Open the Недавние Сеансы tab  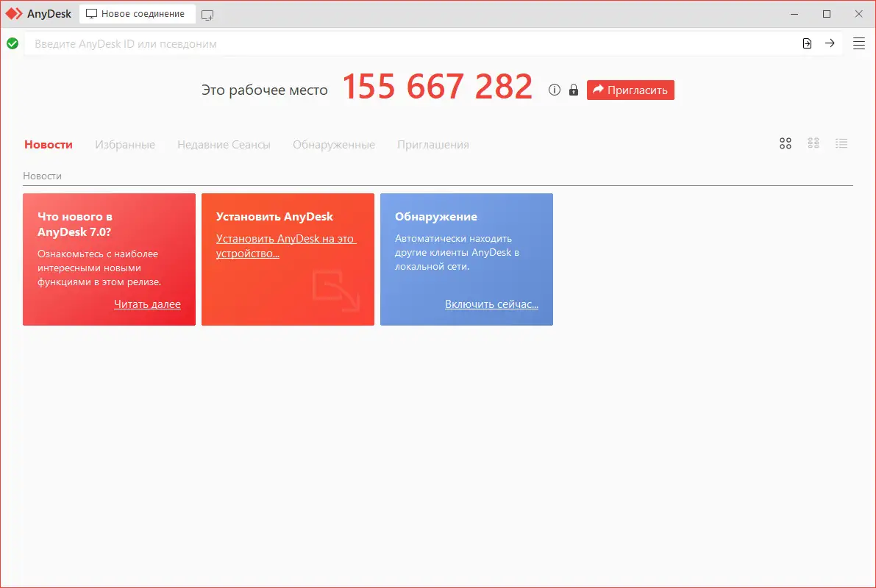tap(224, 145)
